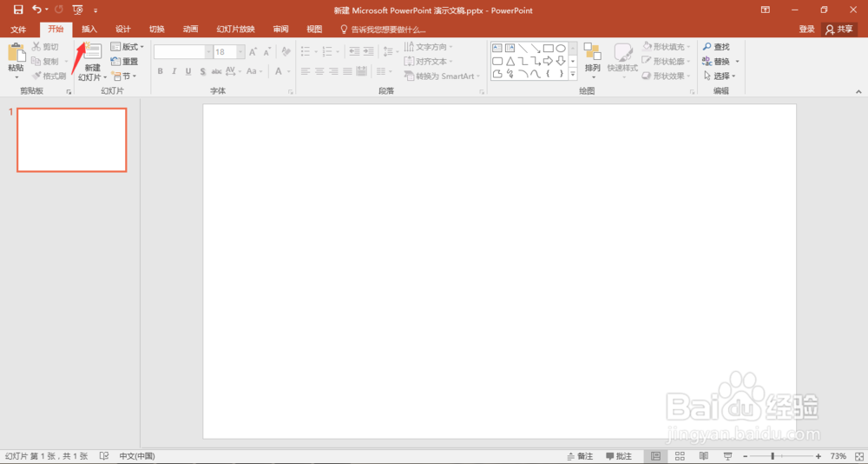
Task: Toggle right text alignment
Action: point(333,71)
